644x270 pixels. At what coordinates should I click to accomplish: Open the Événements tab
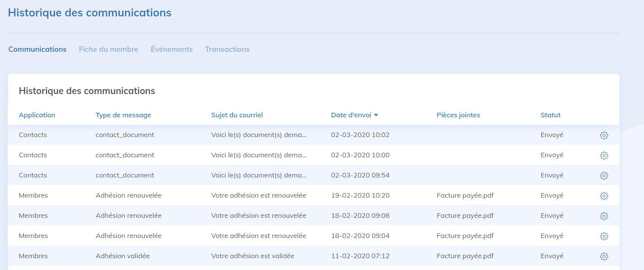coord(172,49)
